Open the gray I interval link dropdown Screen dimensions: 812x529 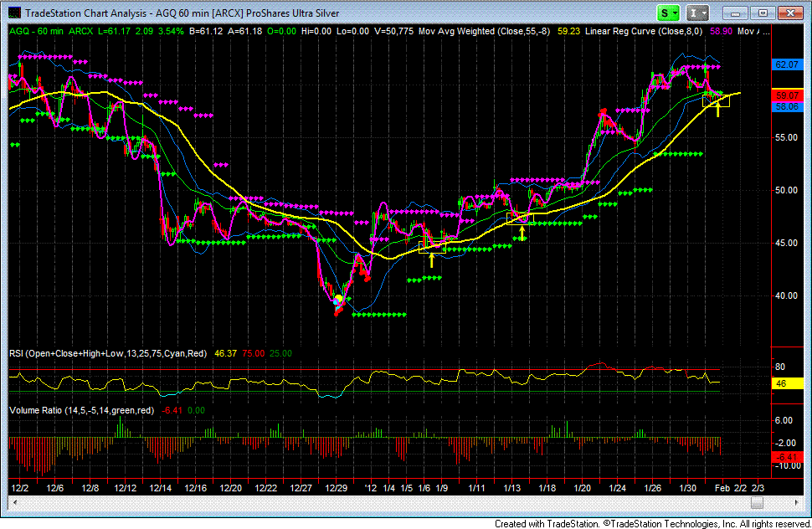pos(697,13)
